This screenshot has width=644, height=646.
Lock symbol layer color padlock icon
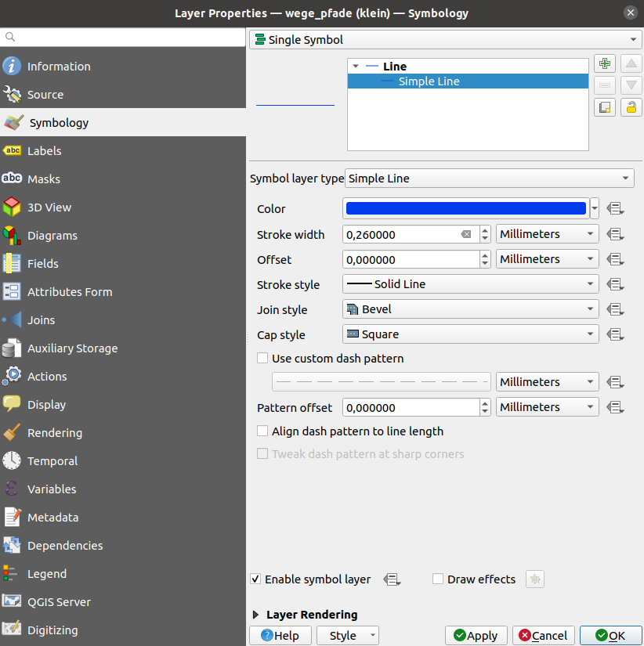631,107
